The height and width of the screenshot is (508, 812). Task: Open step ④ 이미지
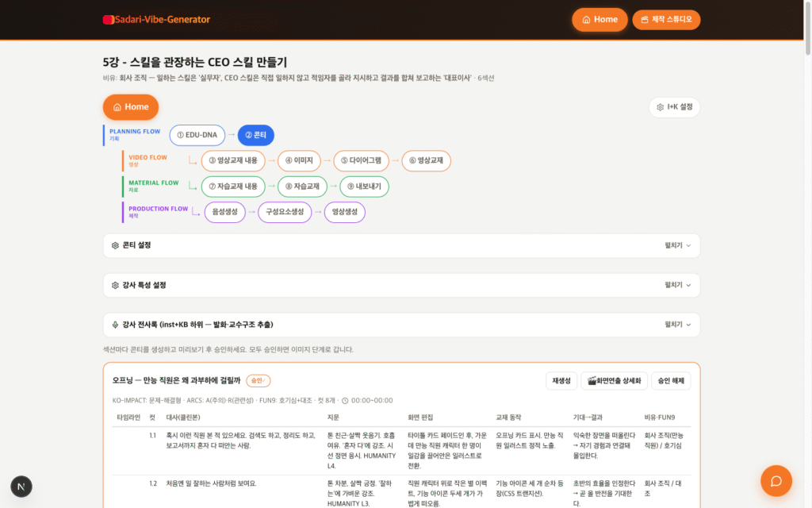[x=299, y=160]
